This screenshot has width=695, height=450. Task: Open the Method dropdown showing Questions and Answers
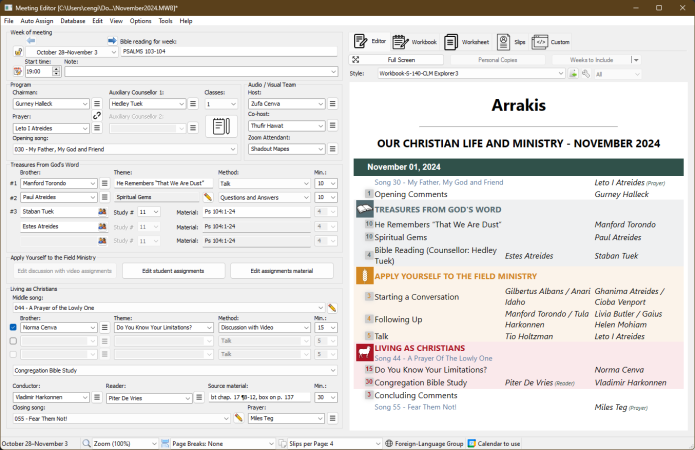[x=306, y=197]
